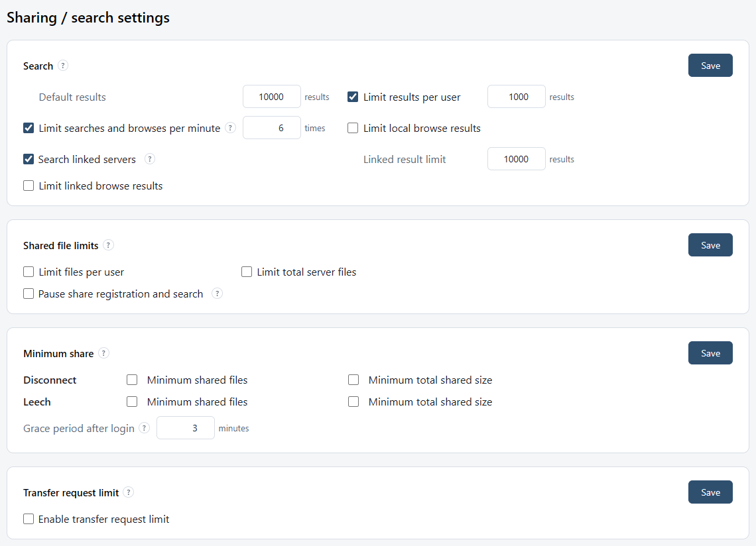Click the Leech row label

[x=36, y=402]
